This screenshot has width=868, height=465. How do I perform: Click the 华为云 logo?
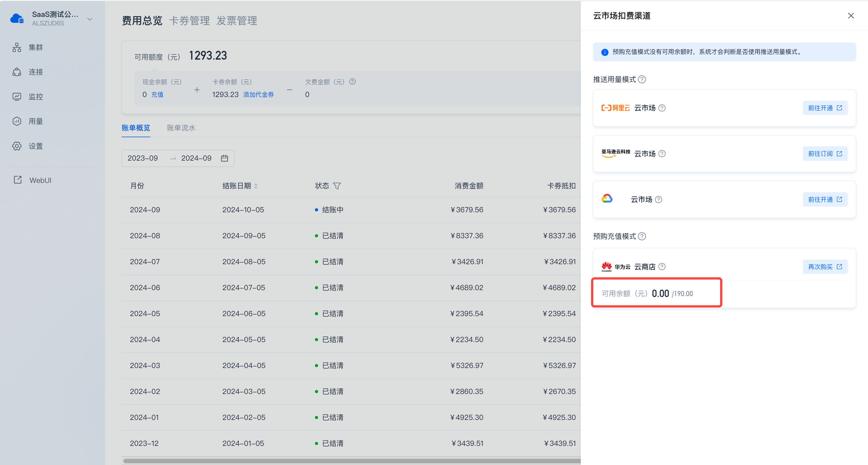coord(616,267)
